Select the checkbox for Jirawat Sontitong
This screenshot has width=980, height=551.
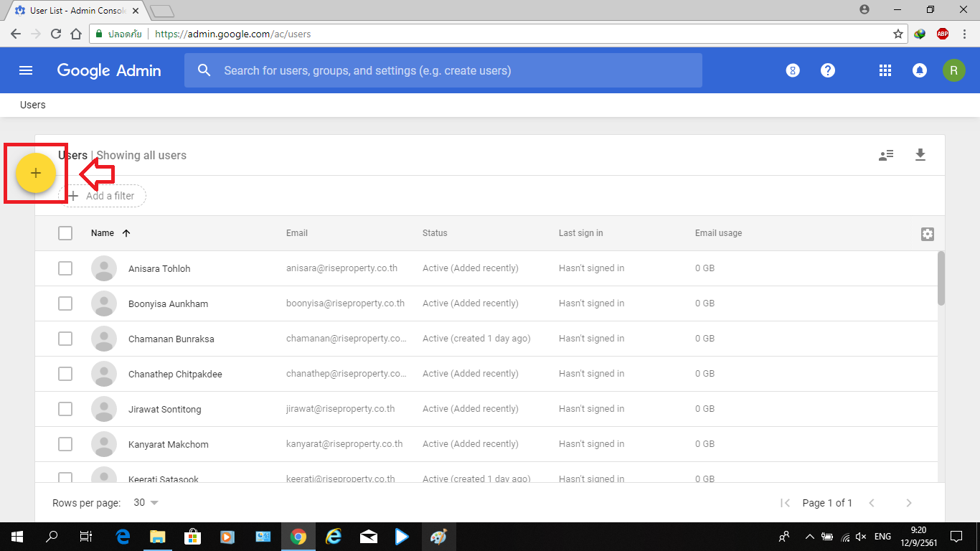point(65,409)
